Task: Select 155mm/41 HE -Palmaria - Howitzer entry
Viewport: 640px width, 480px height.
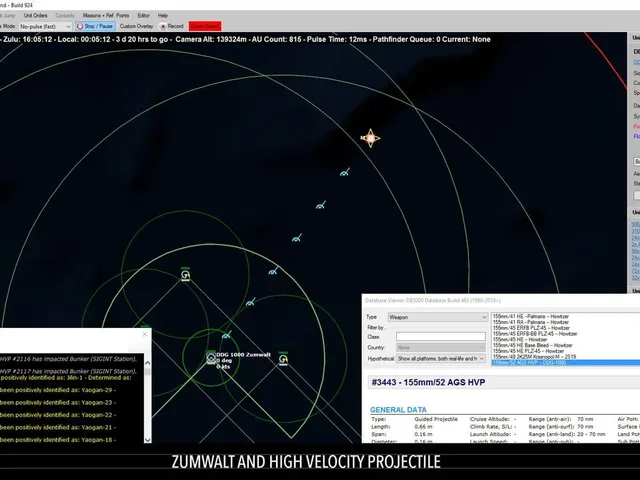Action: point(531,316)
